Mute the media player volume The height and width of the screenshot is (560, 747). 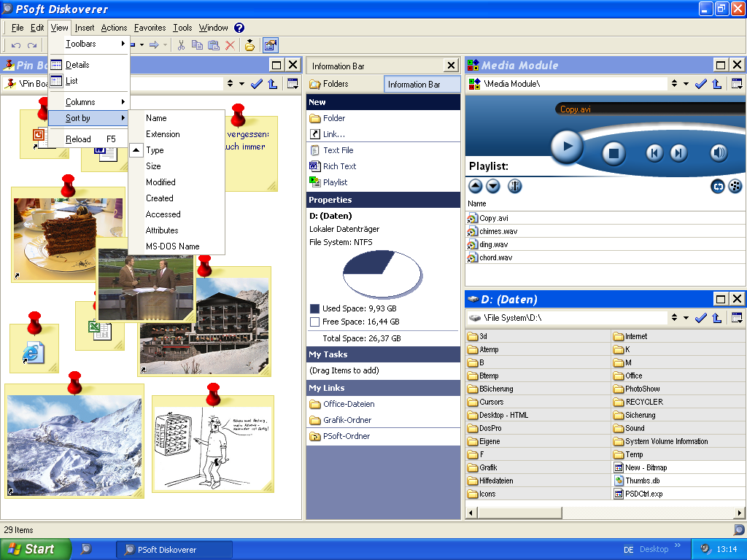coord(719,152)
